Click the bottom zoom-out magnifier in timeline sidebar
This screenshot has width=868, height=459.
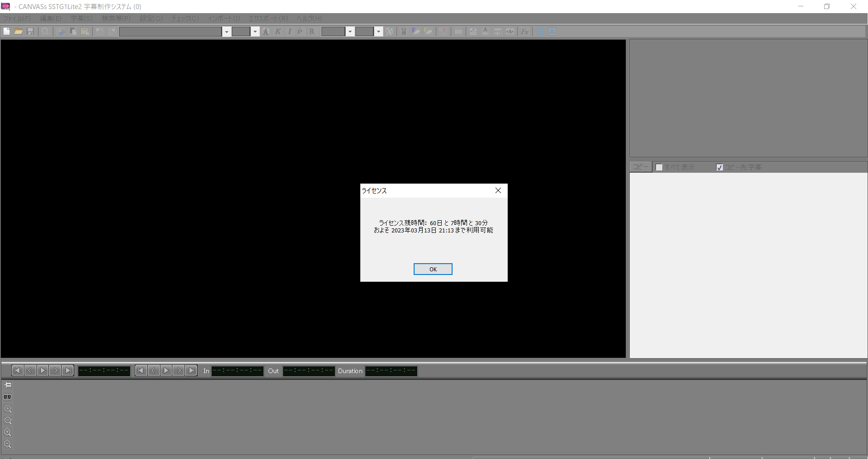pyautogui.click(x=8, y=444)
